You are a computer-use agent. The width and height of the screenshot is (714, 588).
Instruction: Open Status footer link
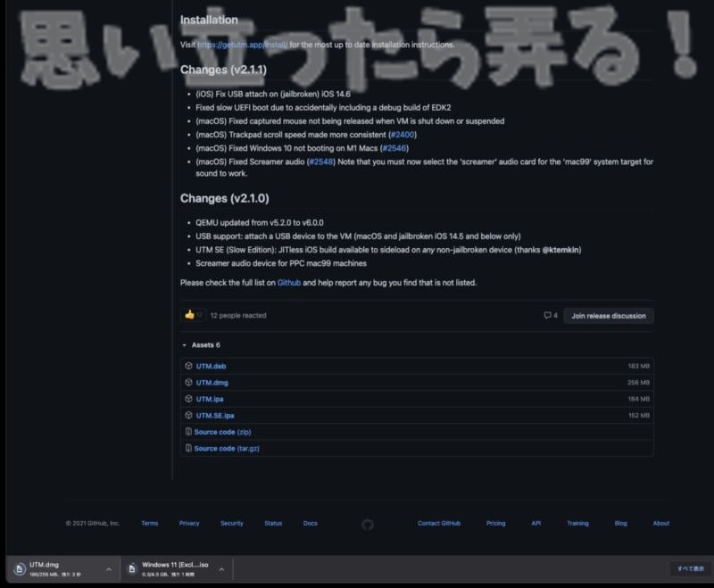coord(273,524)
